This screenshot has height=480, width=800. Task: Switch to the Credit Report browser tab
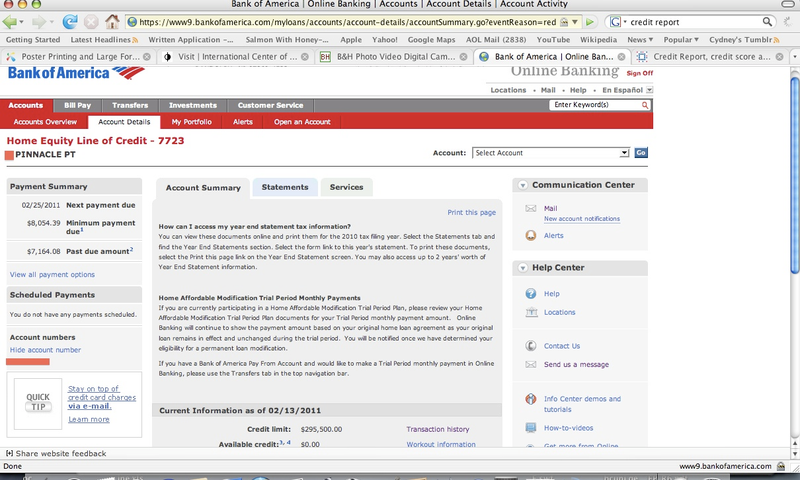point(710,57)
